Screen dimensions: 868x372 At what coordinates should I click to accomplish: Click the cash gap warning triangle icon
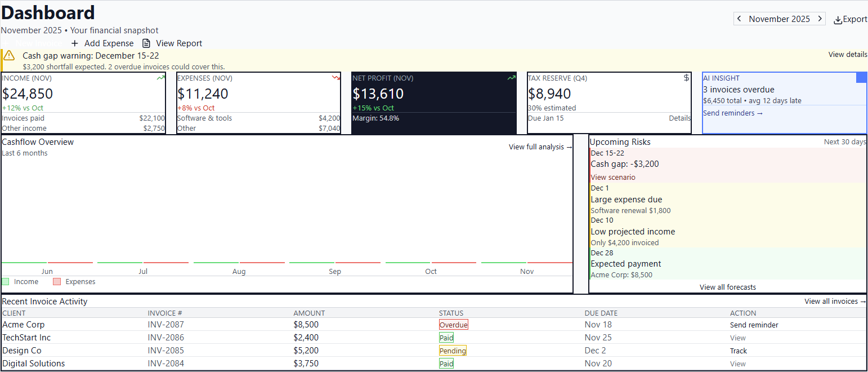8,55
